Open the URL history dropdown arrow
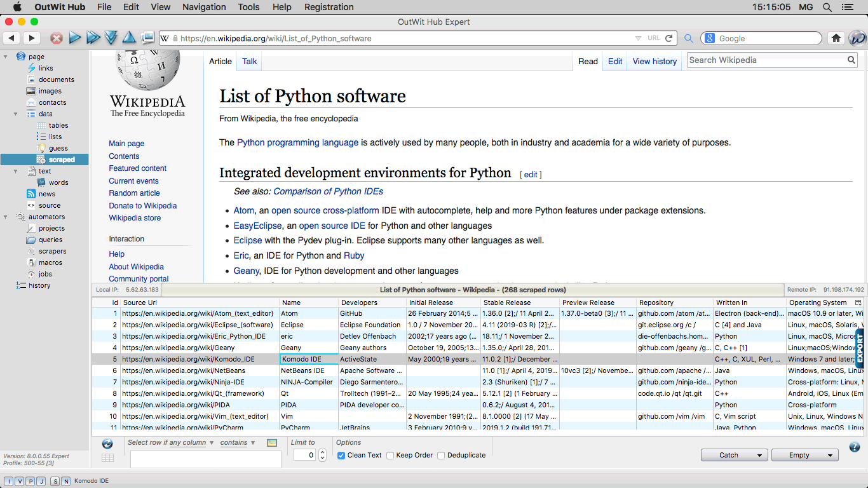 point(638,38)
